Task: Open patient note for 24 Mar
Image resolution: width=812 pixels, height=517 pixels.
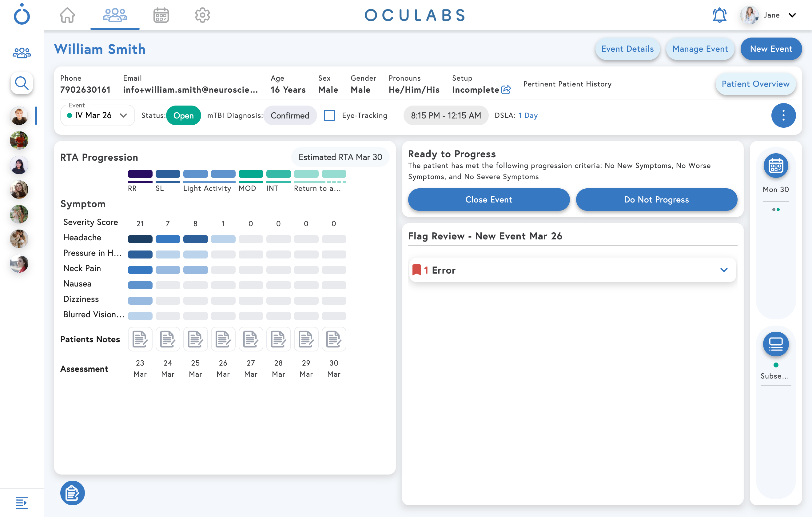Action: pos(168,339)
